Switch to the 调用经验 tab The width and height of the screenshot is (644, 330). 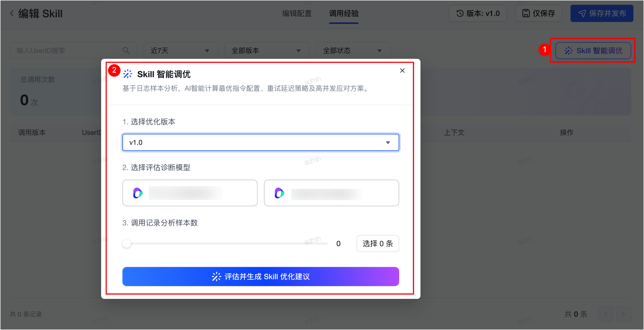click(x=344, y=13)
